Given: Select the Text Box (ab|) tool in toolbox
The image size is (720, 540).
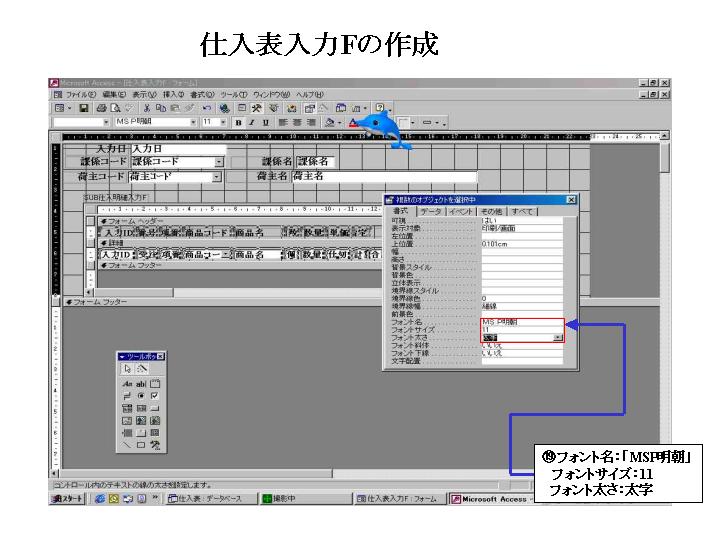Looking at the screenshot, I should [141, 384].
